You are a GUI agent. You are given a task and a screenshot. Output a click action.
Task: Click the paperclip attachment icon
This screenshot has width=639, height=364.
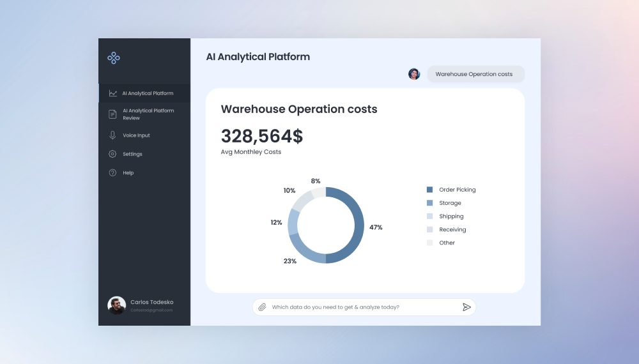(x=263, y=307)
